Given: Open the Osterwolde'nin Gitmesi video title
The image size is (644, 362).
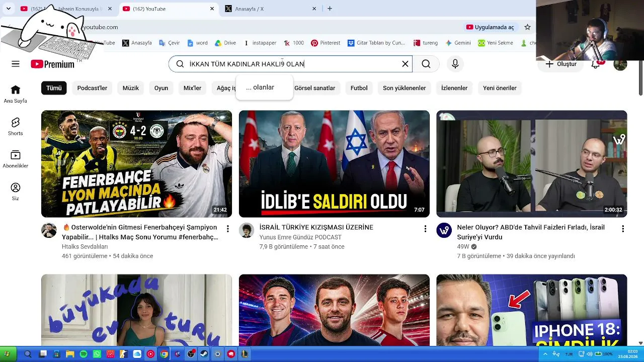Looking at the screenshot, I should [x=140, y=232].
